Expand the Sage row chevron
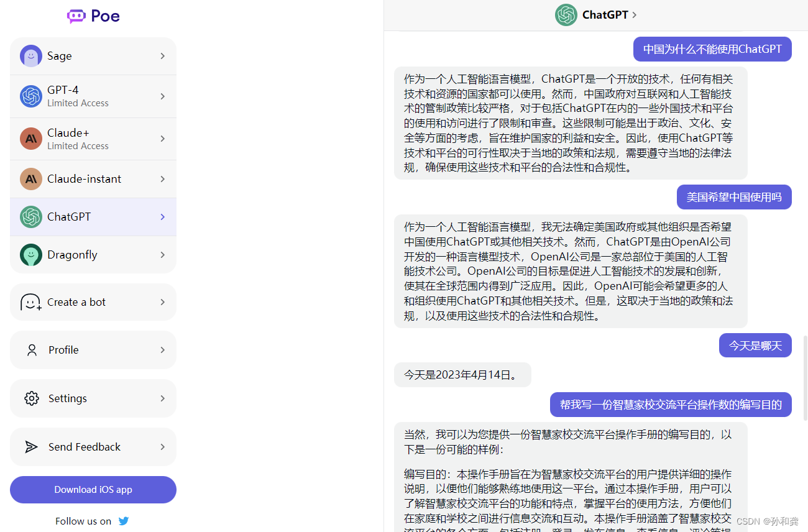Image resolution: width=808 pixels, height=532 pixels. 163,56
